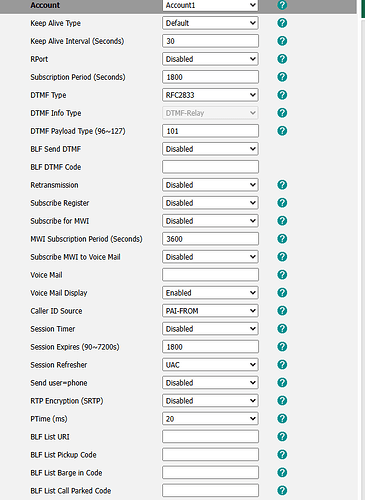Focus BLF List Pickup Code field

click(210, 455)
